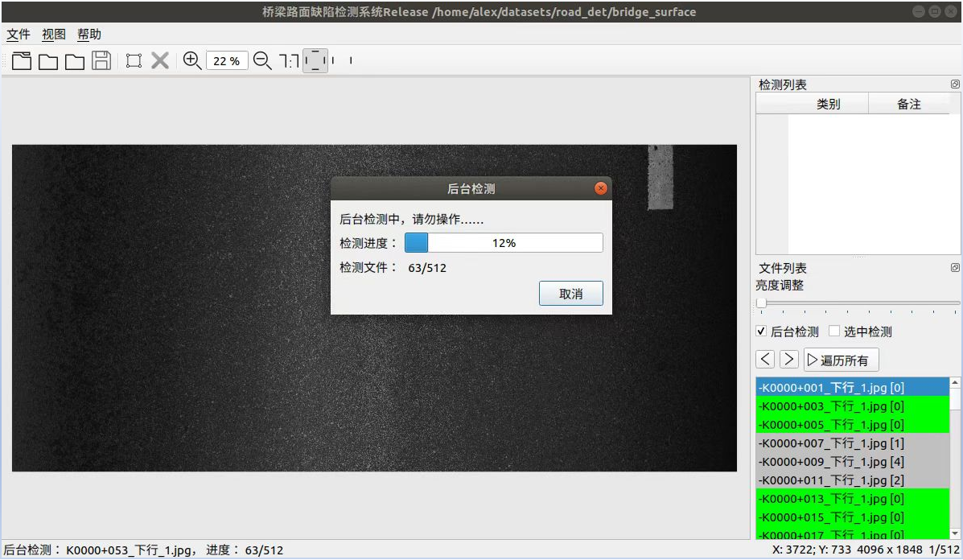The image size is (963, 560).
Task: Open the 帮助 menu
Action: pos(89,35)
